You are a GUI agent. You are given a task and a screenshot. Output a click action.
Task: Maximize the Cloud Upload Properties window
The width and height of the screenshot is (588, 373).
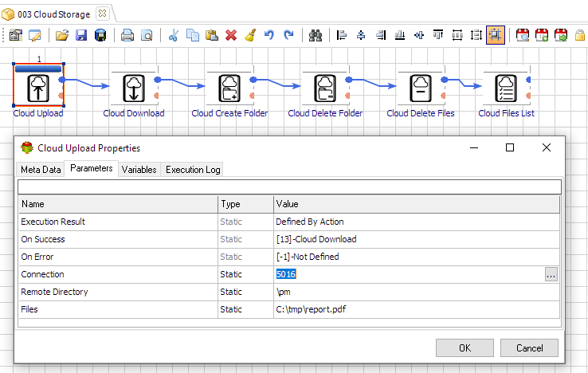510,147
